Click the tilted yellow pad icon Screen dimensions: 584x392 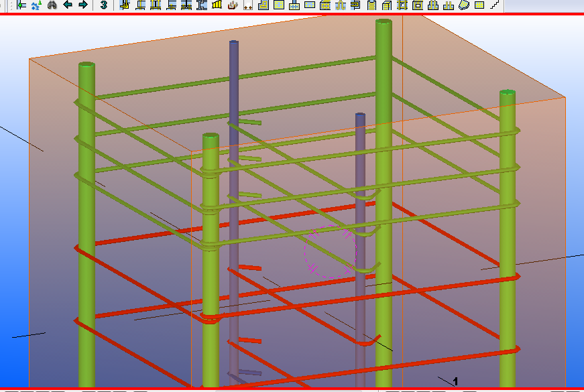464,5
